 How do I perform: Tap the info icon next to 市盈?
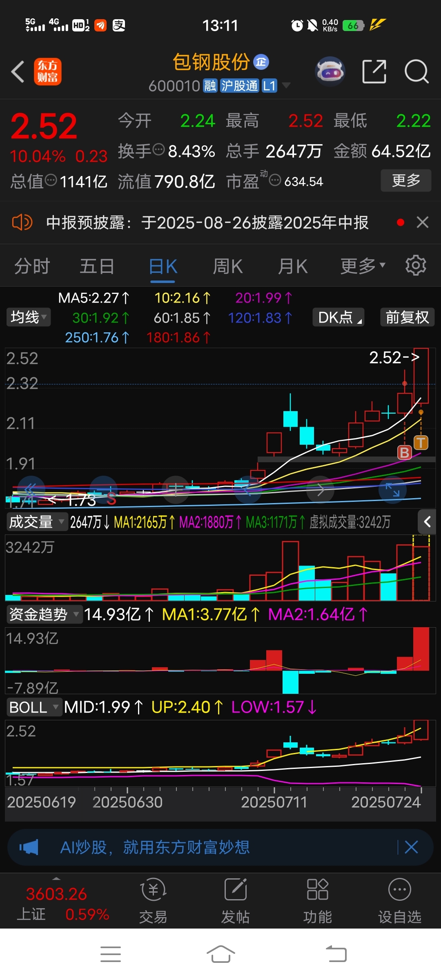(x=275, y=180)
